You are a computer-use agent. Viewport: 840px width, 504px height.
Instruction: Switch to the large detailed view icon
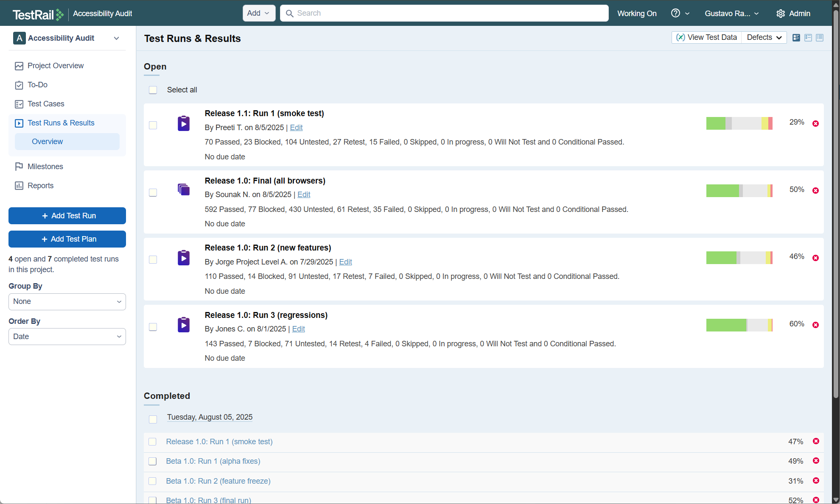point(796,38)
